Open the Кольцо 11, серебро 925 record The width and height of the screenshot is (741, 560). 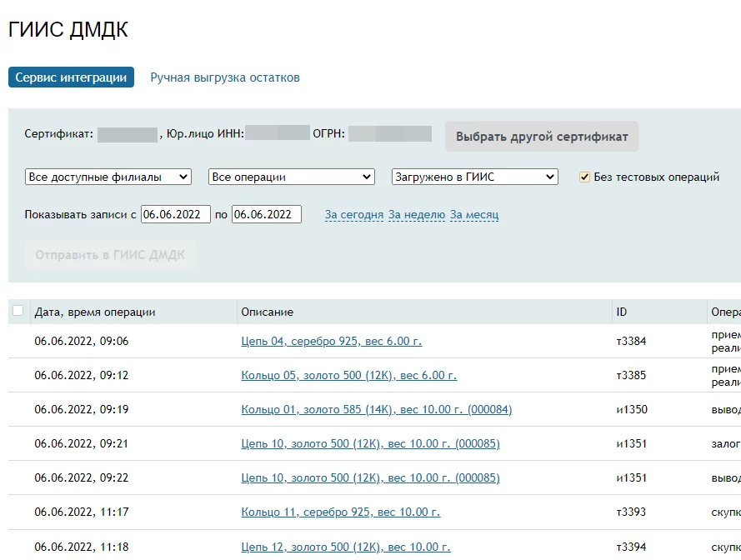341,512
